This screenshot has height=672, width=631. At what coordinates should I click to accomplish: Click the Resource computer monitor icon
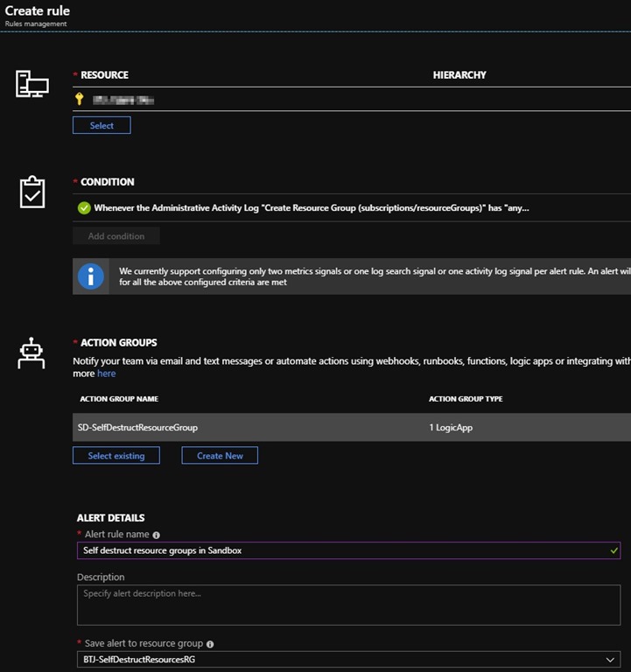click(32, 85)
